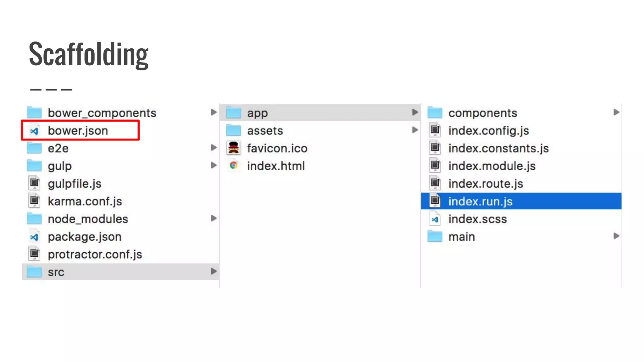Click the favicon.ico mustache icon

233,148
